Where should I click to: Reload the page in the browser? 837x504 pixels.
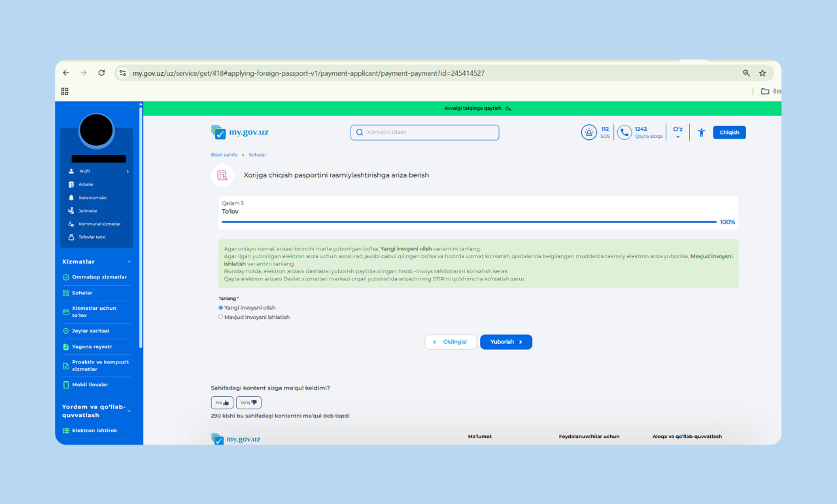(101, 73)
